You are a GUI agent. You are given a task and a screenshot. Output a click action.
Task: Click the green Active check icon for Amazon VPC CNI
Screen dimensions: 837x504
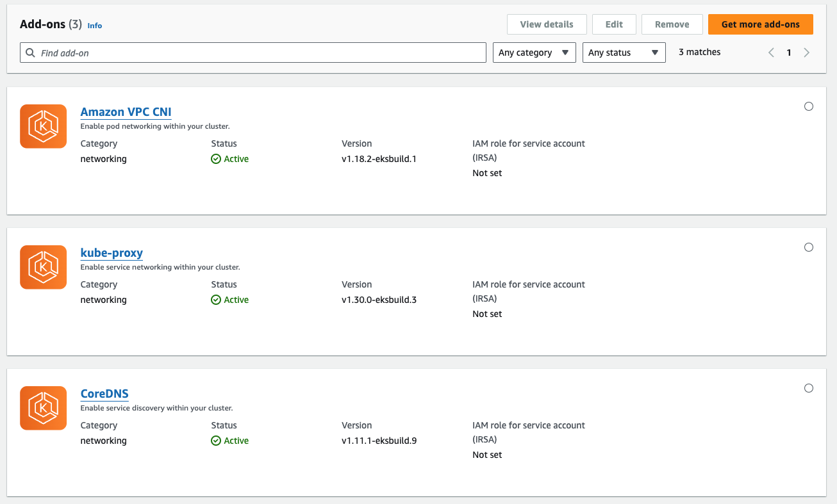coord(216,159)
